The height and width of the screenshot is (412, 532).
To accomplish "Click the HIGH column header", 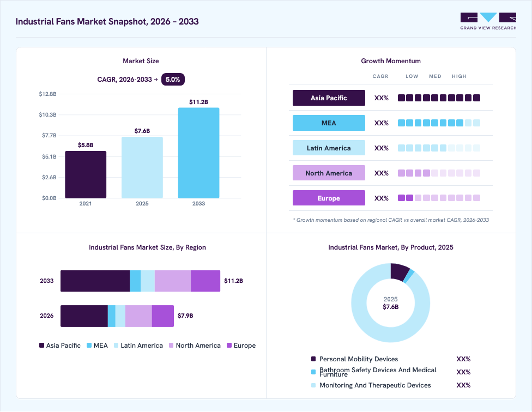I will pos(459,76).
